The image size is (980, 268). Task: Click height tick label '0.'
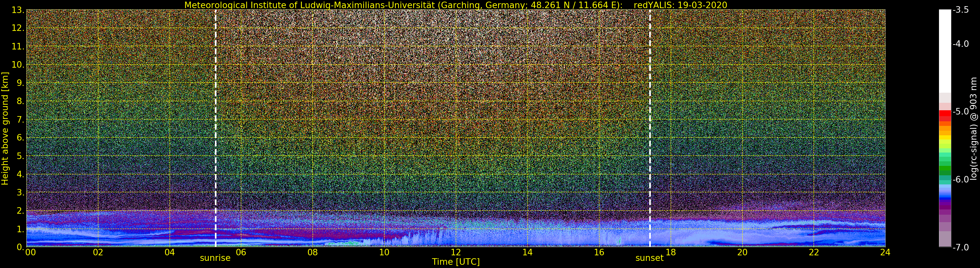click(x=20, y=247)
